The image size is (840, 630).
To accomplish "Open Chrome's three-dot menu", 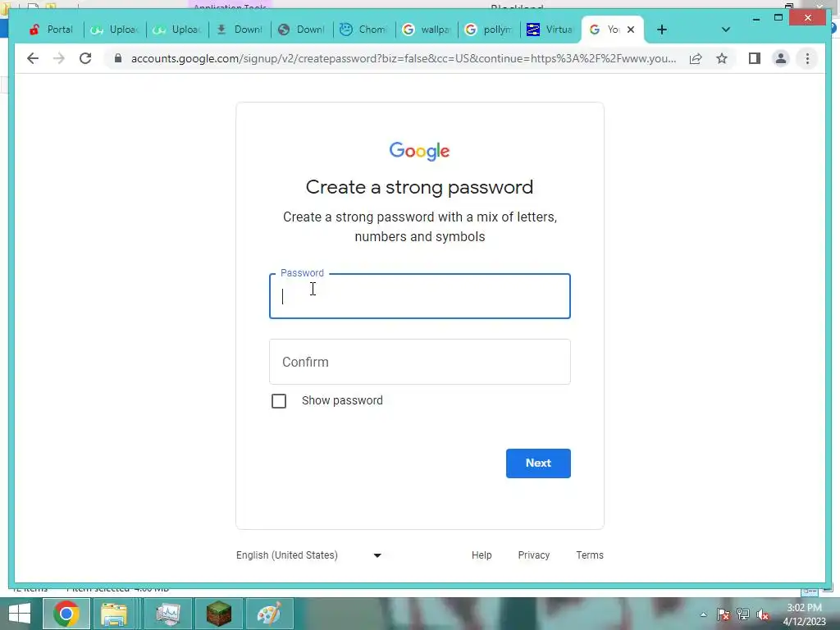I will pyautogui.click(x=807, y=58).
